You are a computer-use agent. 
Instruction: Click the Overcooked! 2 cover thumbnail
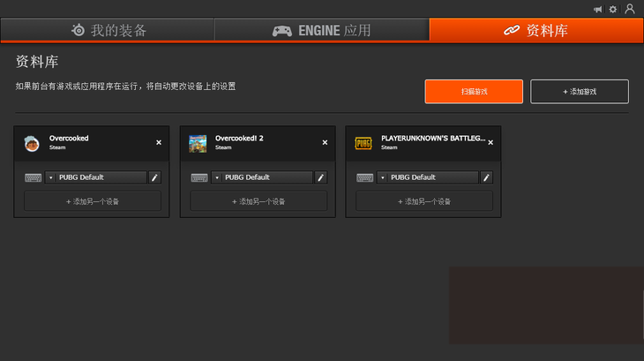(198, 143)
